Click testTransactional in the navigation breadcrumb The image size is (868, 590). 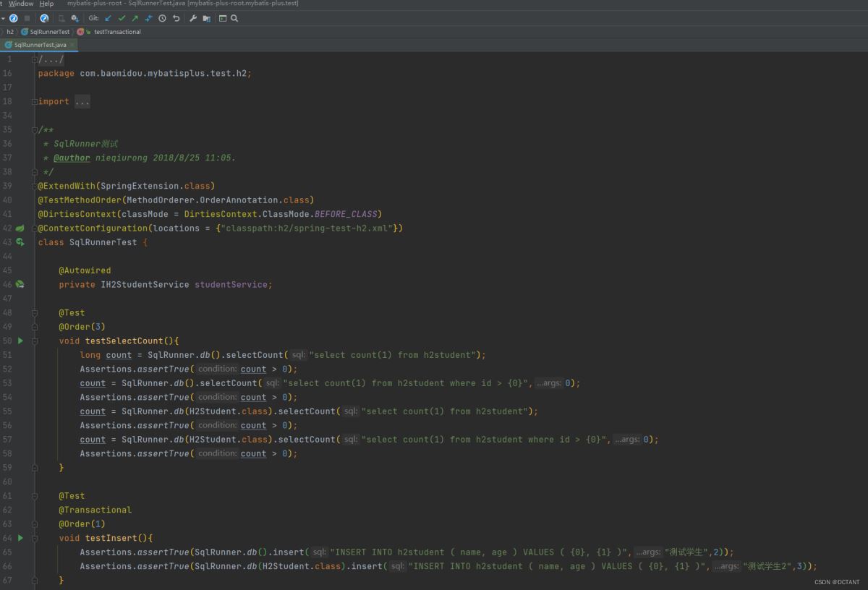click(x=117, y=32)
